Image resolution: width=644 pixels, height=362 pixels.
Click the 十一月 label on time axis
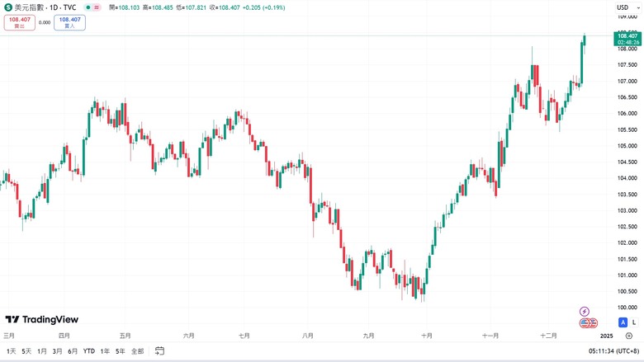pyautogui.click(x=490, y=336)
